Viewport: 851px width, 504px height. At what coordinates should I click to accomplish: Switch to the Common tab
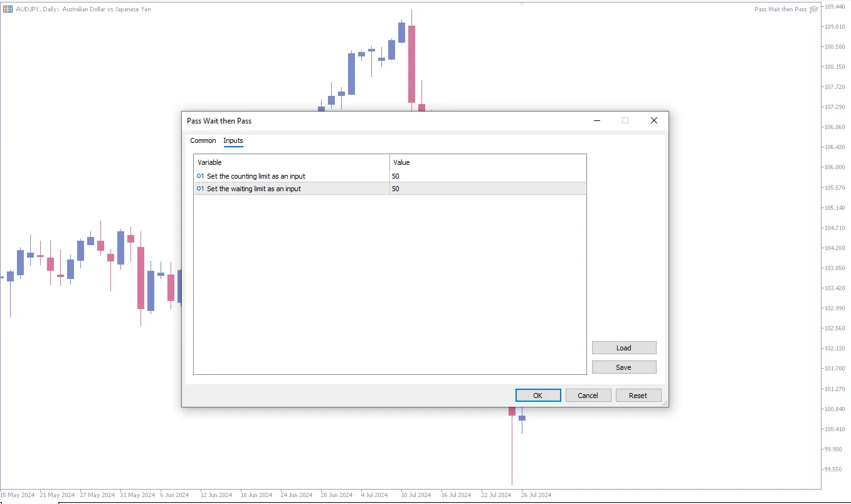[x=203, y=140]
